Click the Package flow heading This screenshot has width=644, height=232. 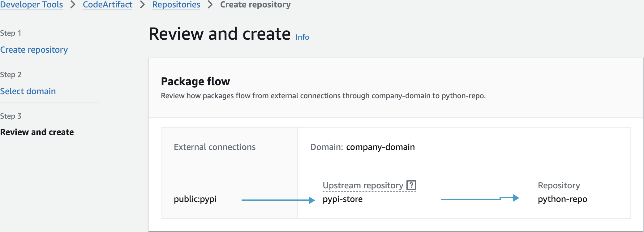tap(195, 81)
